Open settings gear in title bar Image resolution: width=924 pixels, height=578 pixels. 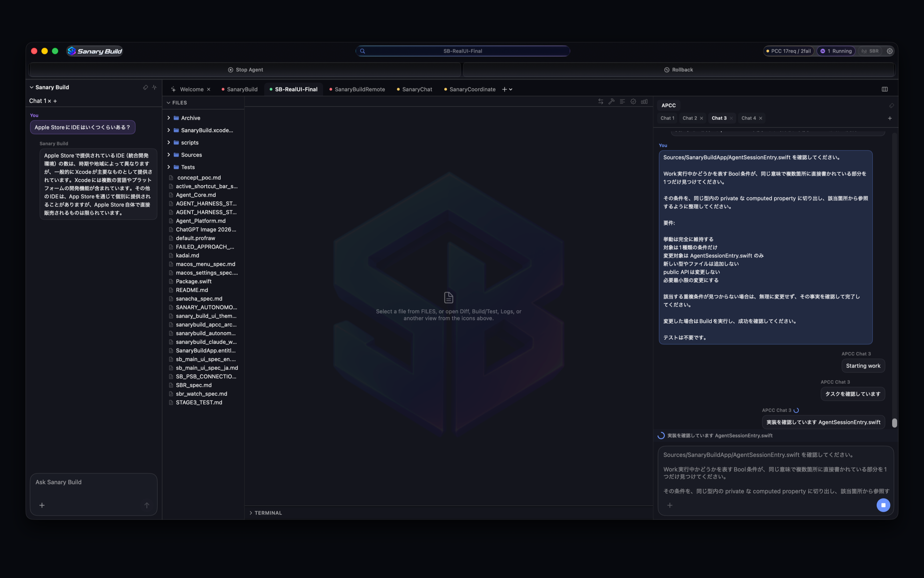click(890, 51)
